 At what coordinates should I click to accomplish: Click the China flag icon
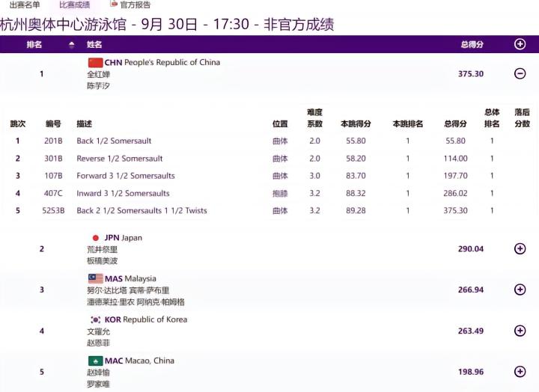pos(95,62)
